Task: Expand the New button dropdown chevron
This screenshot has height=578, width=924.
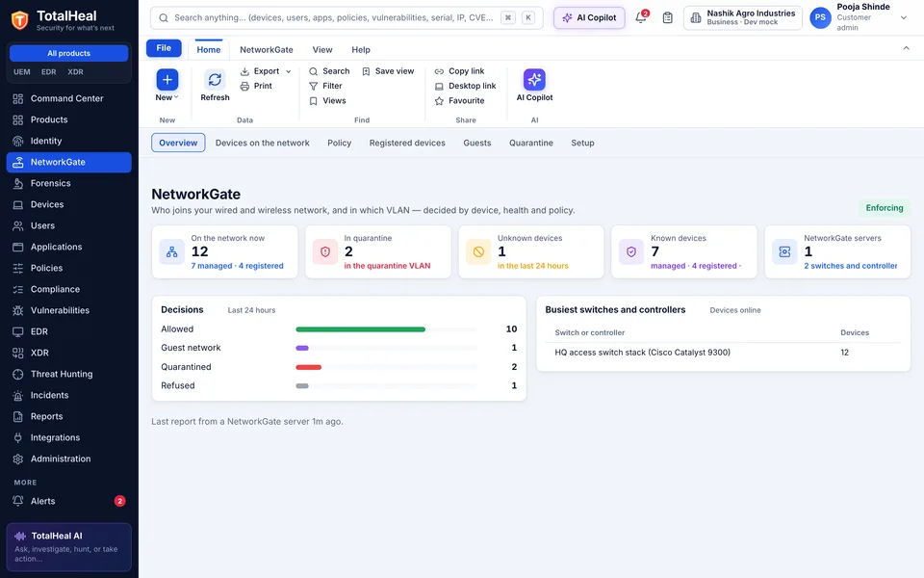Action: pos(176,97)
